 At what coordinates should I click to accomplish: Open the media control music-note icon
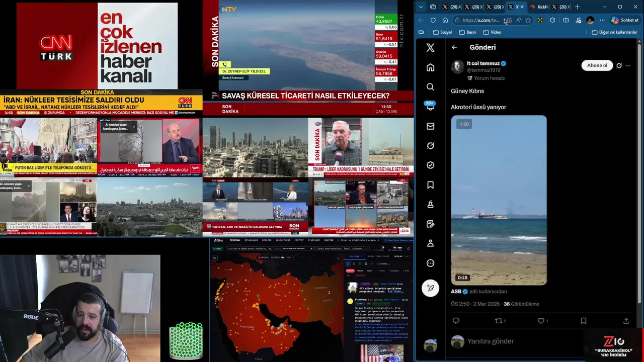[578, 20]
